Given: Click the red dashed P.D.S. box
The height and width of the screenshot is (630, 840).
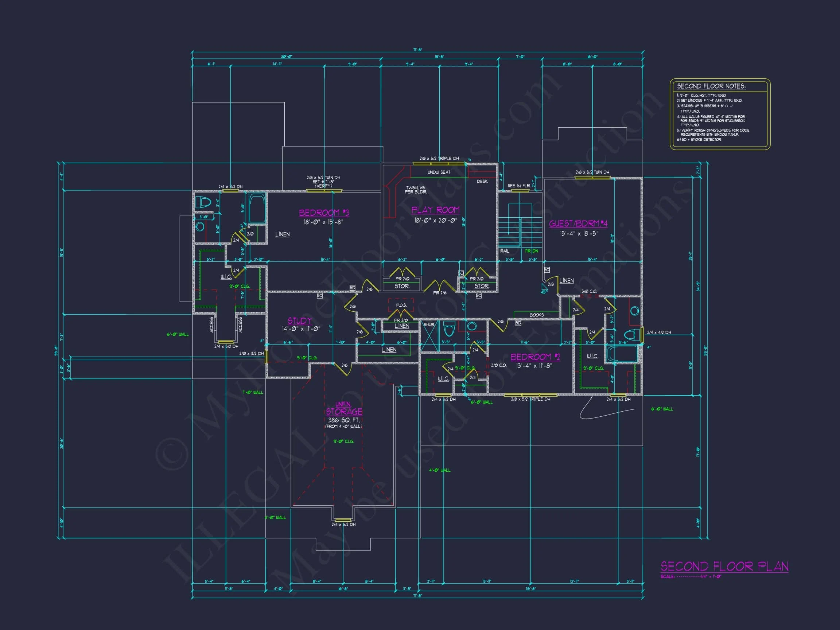Looking at the screenshot, I should [x=401, y=305].
